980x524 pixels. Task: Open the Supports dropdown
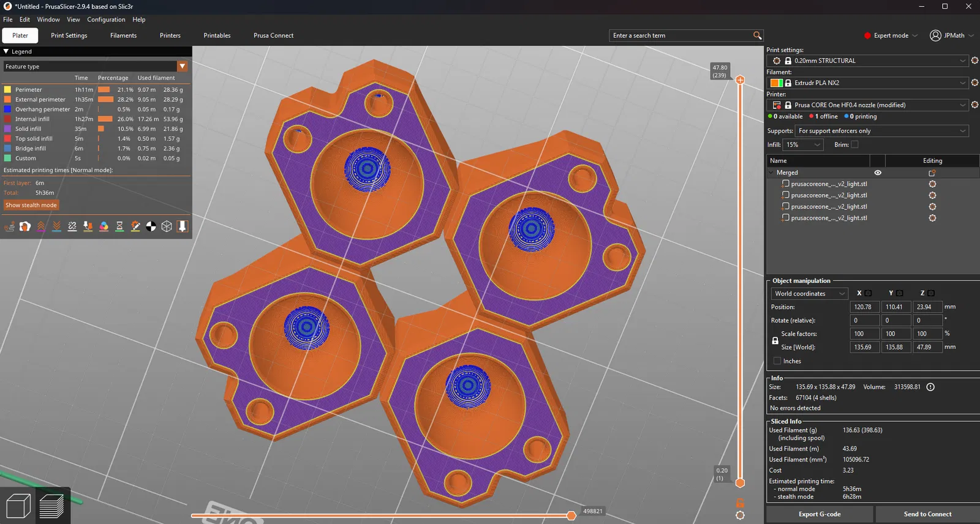point(882,131)
